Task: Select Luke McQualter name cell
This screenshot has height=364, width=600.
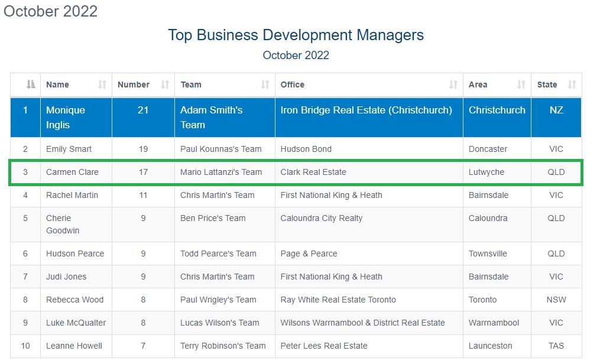Action: pyautogui.click(x=76, y=323)
